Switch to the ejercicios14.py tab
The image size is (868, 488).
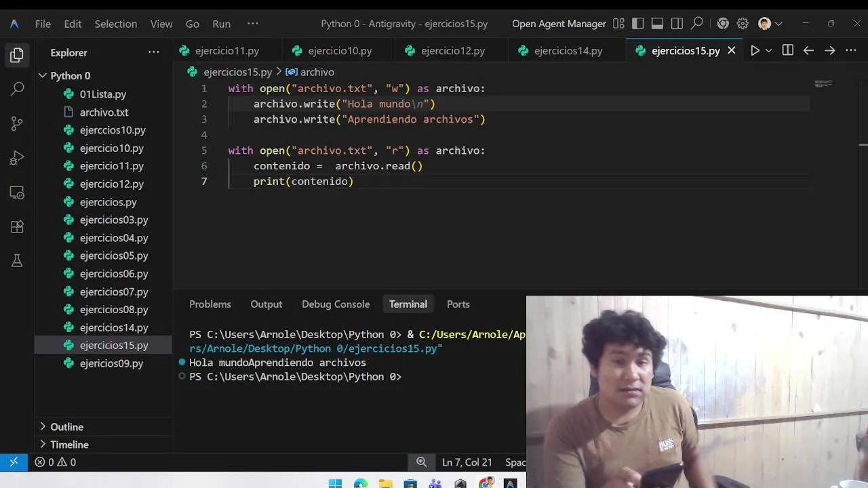(568, 51)
